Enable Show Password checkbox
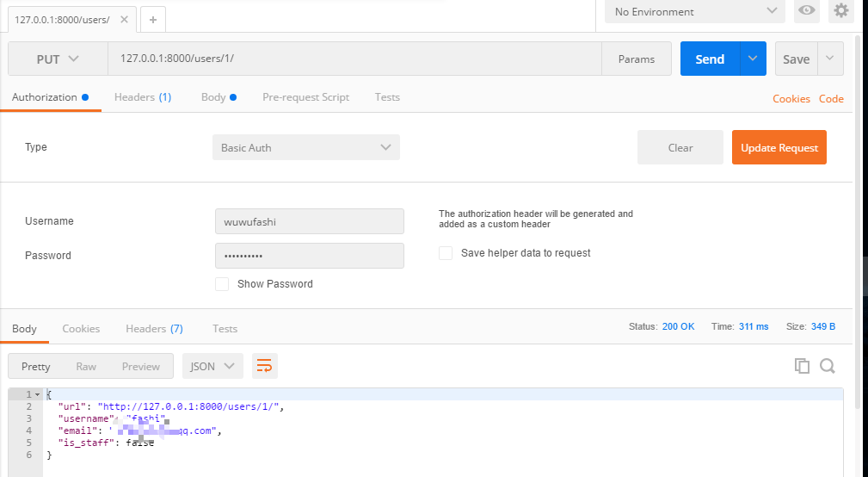The width and height of the screenshot is (868, 477). point(222,284)
